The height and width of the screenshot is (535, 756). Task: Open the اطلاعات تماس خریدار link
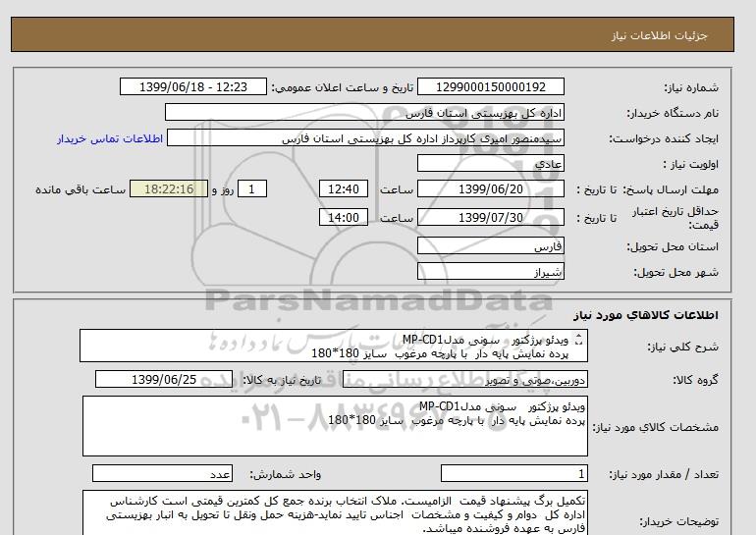pos(110,138)
